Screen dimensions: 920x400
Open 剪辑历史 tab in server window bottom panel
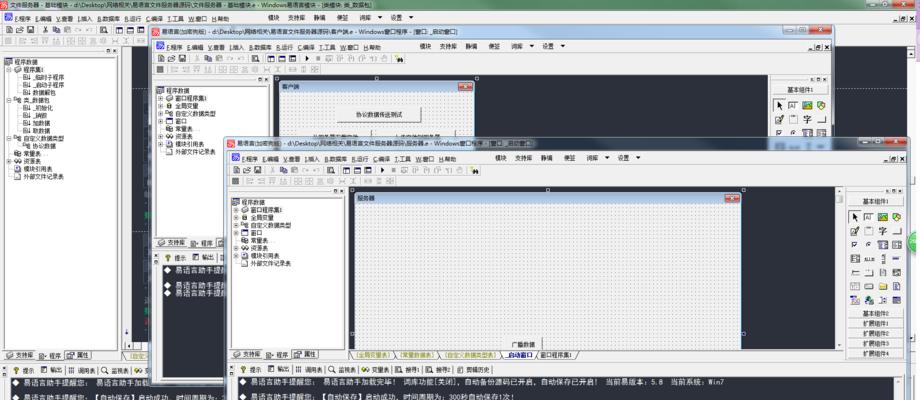click(x=475, y=370)
